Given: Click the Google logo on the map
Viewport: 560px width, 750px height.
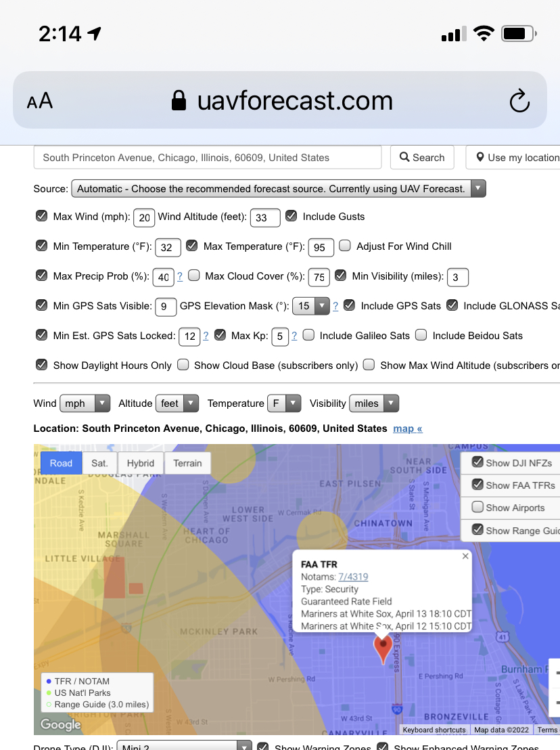Looking at the screenshot, I should (x=61, y=724).
